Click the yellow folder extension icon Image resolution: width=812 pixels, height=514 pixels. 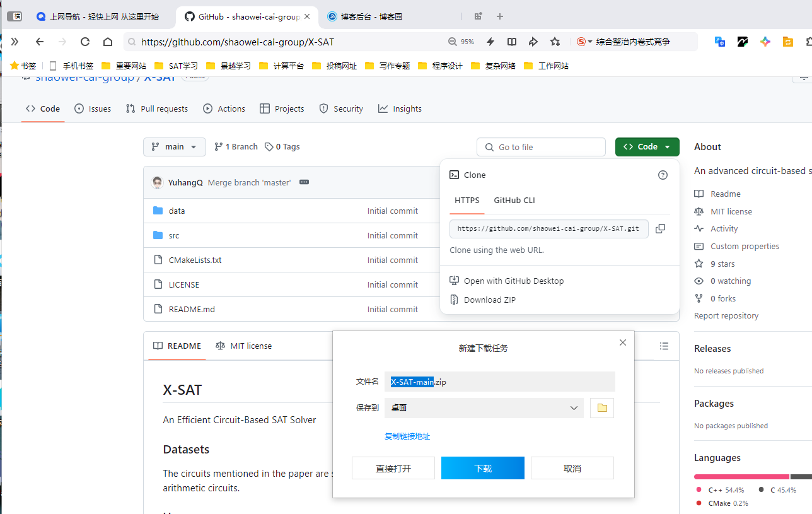pos(788,42)
